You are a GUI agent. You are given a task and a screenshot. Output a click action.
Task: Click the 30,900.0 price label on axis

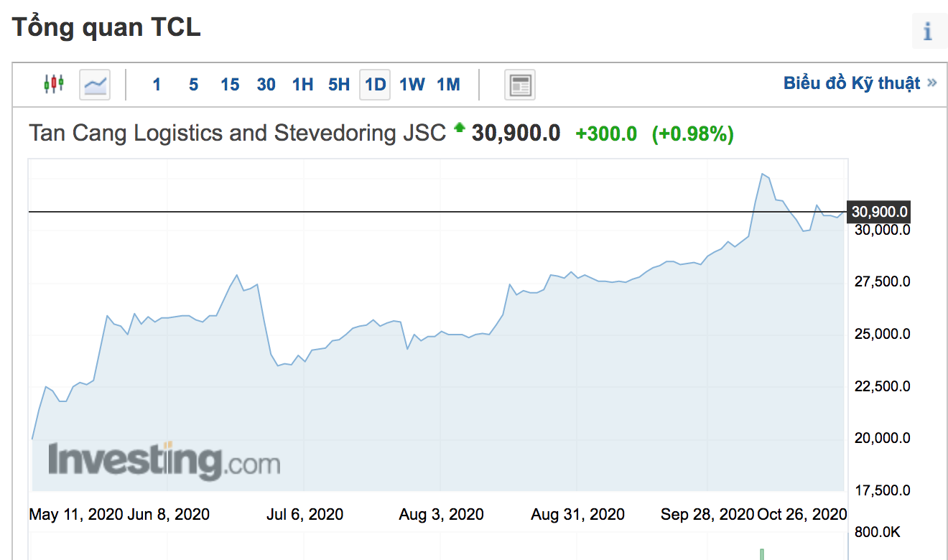click(x=879, y=212)
